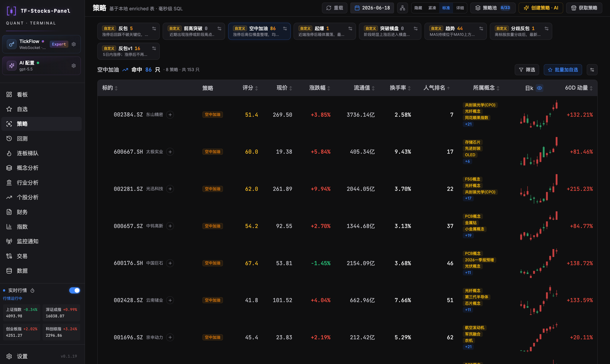Select 标准 display mode
This screenshot has height=364, width=610.
tap(446, 8)
